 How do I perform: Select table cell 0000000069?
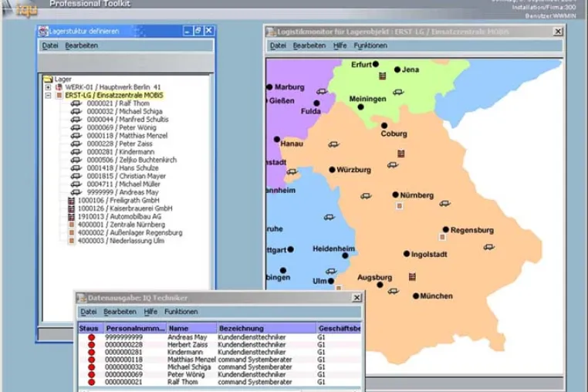tap(123, 375)
